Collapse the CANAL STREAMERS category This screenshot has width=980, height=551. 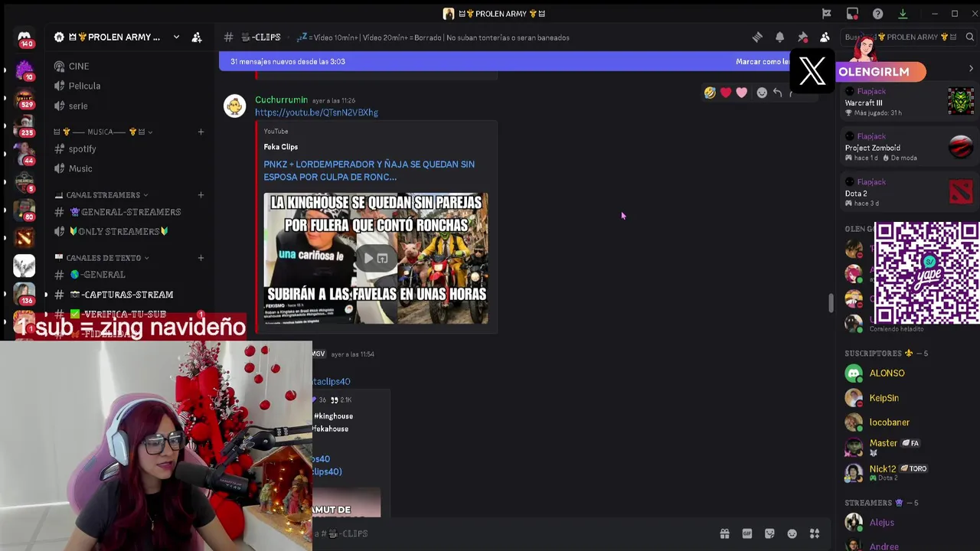pyautogui.click(x=102, y=195)
